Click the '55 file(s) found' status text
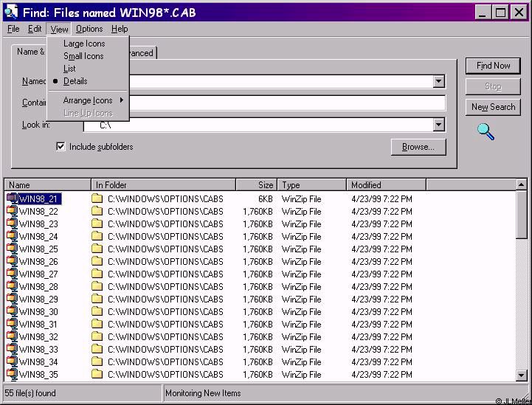The height and width of the screenshot is (405, 532). [x=30, y=393]
